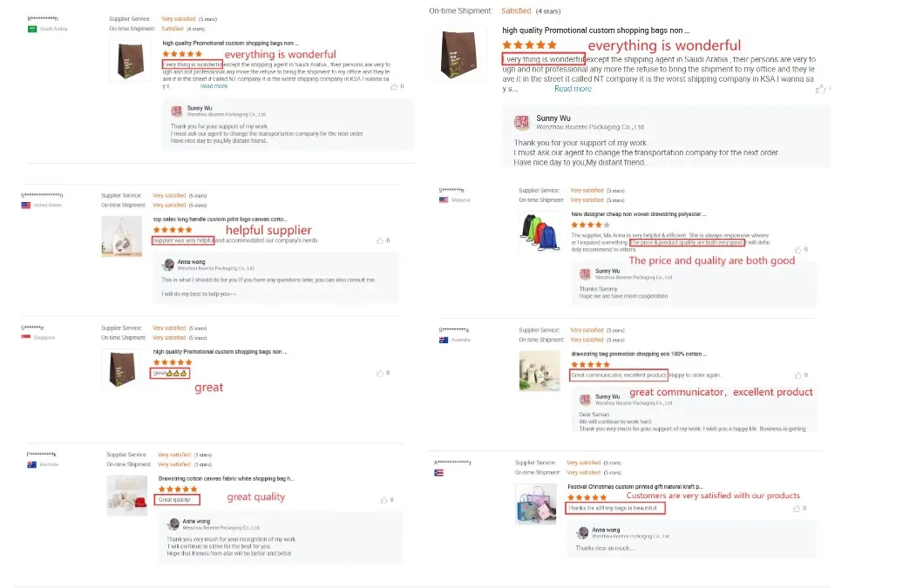This screenshot has height=588, width=923.
Task: Expand "Read more" in small Saudi review
Action: click(214, 86)
